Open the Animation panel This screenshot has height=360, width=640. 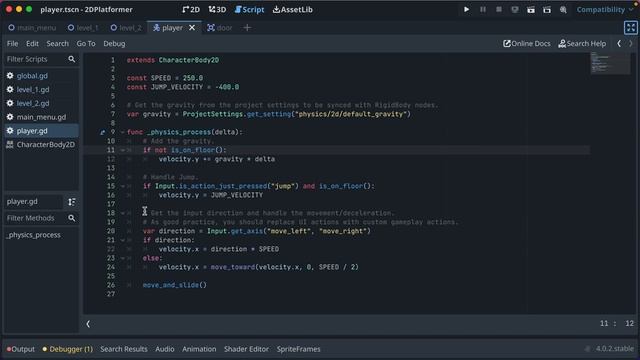(199, 349)
